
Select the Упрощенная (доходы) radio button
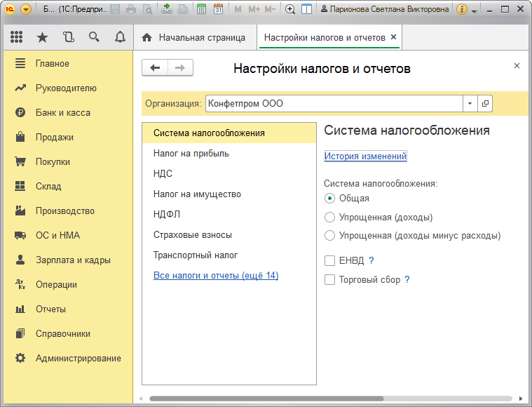coord(329,217)
